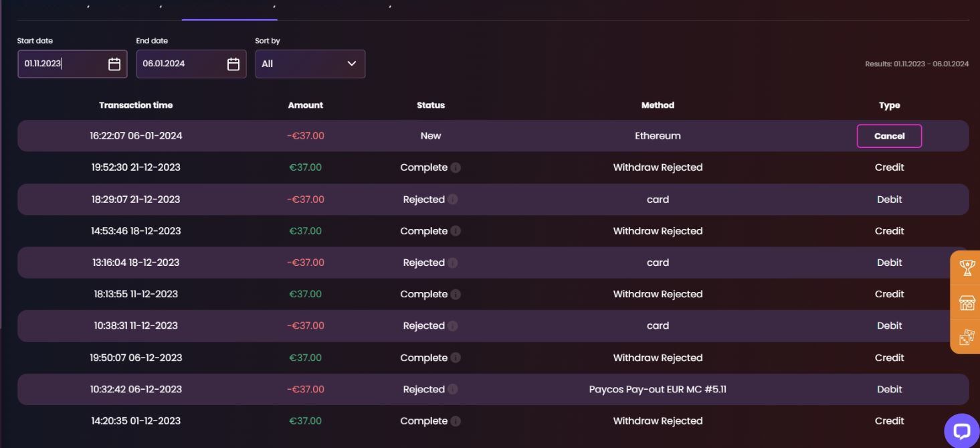
Task: Click the trophy icon in the side panel
Action: click(x=967, y=268)
